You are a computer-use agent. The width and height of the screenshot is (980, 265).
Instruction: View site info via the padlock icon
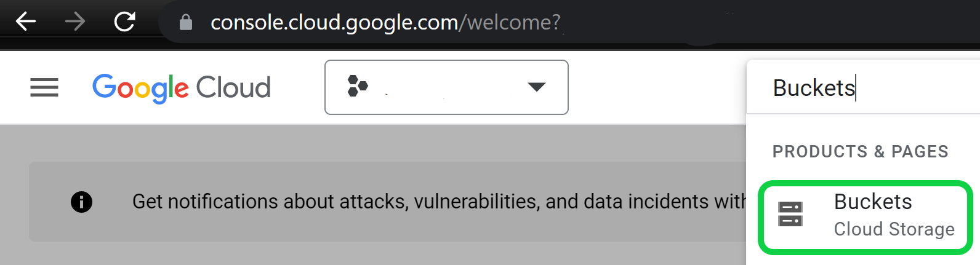[x=185, y=23]
